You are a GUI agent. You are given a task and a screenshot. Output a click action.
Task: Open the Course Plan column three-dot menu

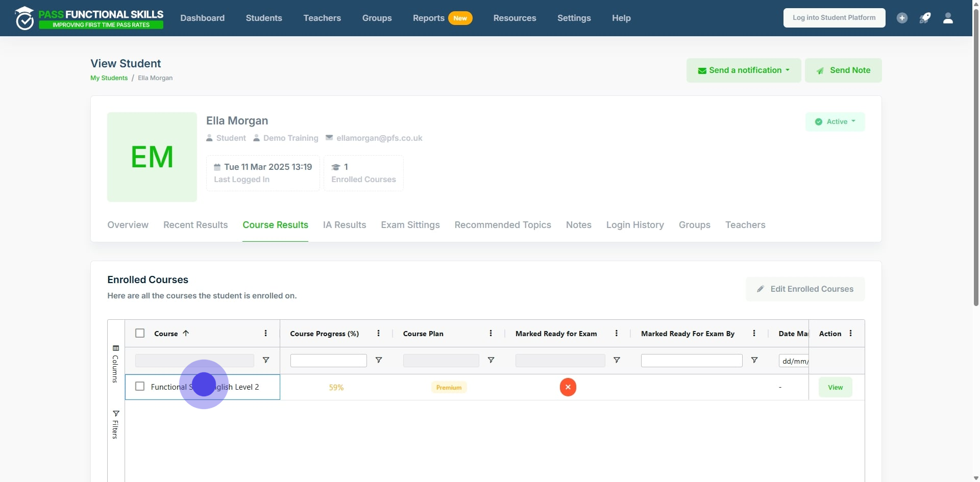[491, 333]
